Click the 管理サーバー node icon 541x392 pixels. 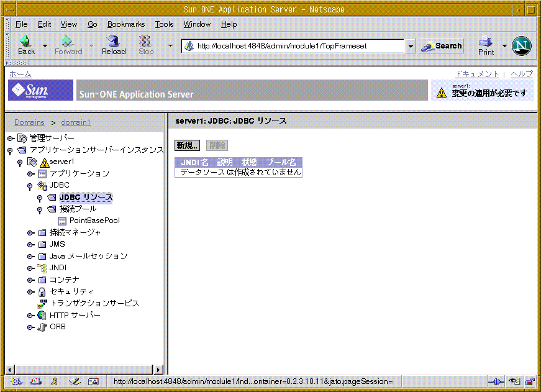pos(22,139)
